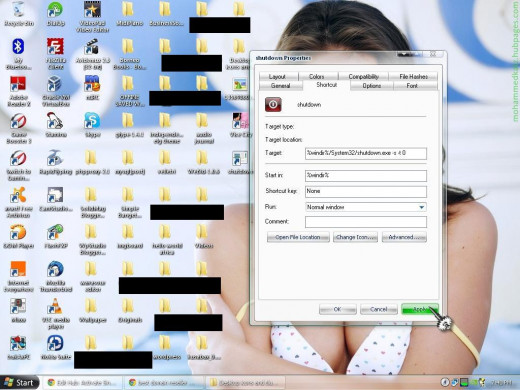
Task: Click into the Start in field
Action: click(x=366, y=175)
